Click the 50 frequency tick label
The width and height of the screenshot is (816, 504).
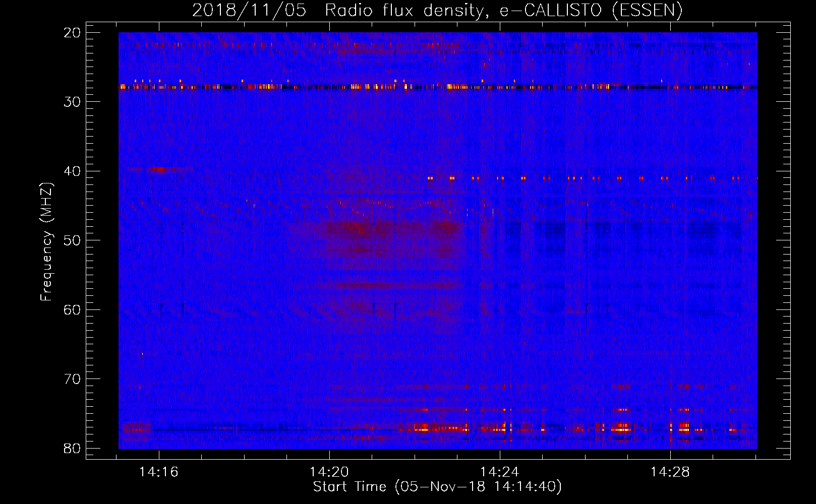click(73, 240)
